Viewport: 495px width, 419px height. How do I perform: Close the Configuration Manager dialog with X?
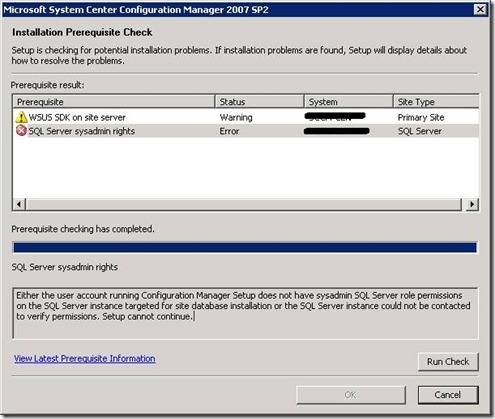point(480,9)
